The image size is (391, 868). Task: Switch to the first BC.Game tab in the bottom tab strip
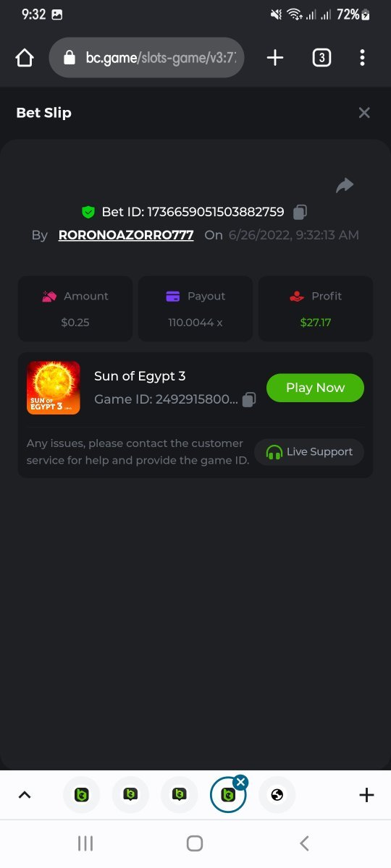click(82, 795)
